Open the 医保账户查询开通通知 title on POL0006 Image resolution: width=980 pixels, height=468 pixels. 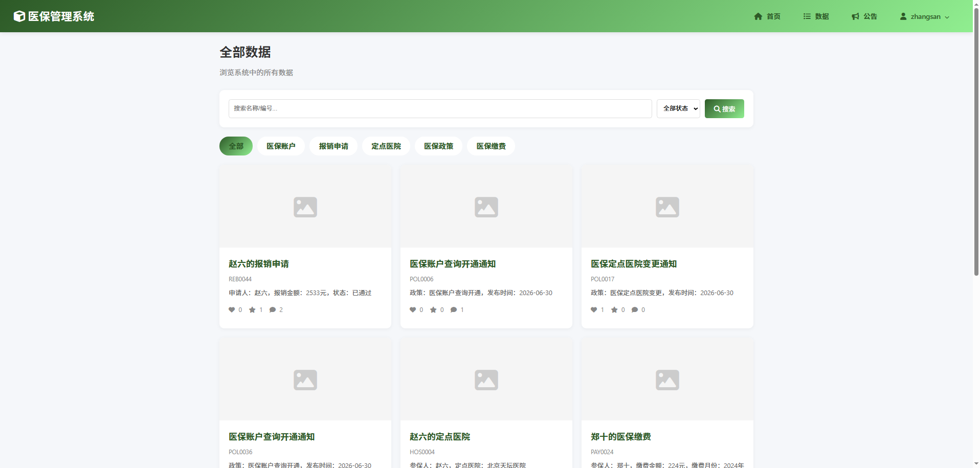[x=453, y=264]
